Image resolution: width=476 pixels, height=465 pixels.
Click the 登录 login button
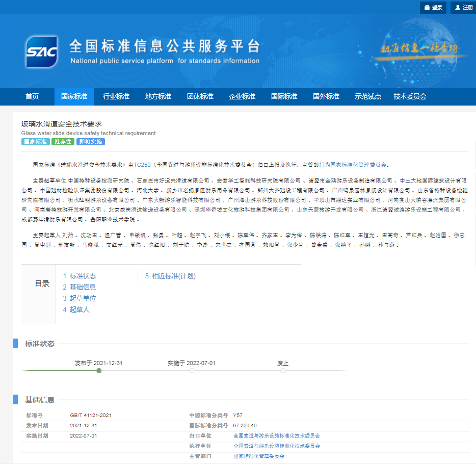(x=433, y=8)
